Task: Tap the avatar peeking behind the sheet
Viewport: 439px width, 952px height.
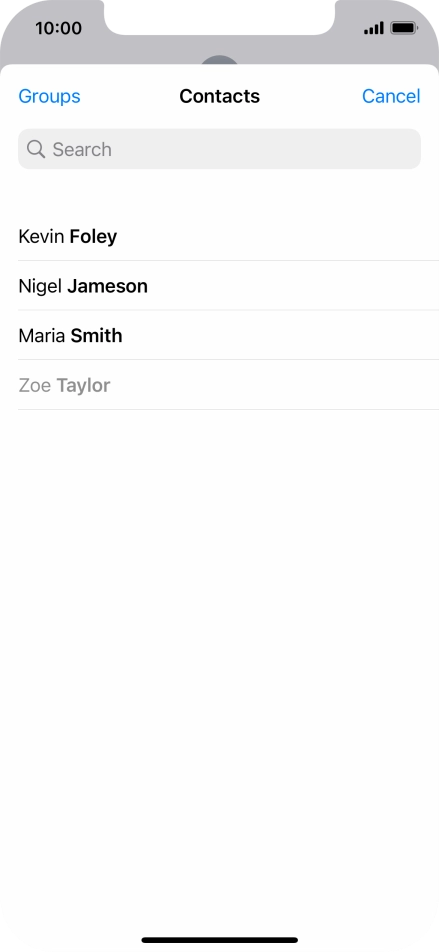Action: click(219, 60)
